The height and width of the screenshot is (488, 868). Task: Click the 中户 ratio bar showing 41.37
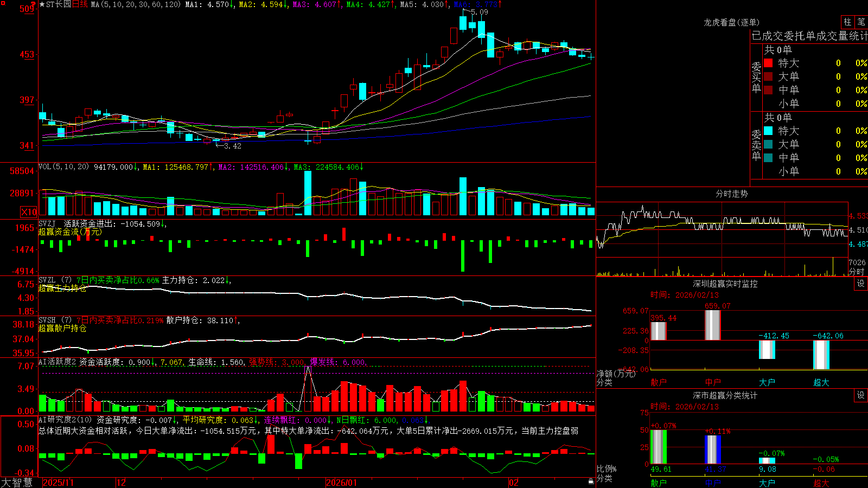click(712, 450)
